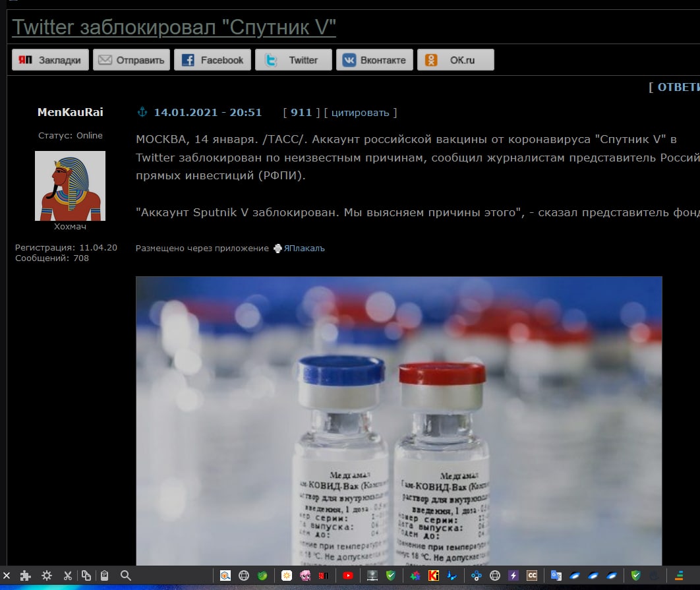The height and width of the screenshot is (590, 700).
Task: Click the monitor network icon
Action: coord(372,575)
